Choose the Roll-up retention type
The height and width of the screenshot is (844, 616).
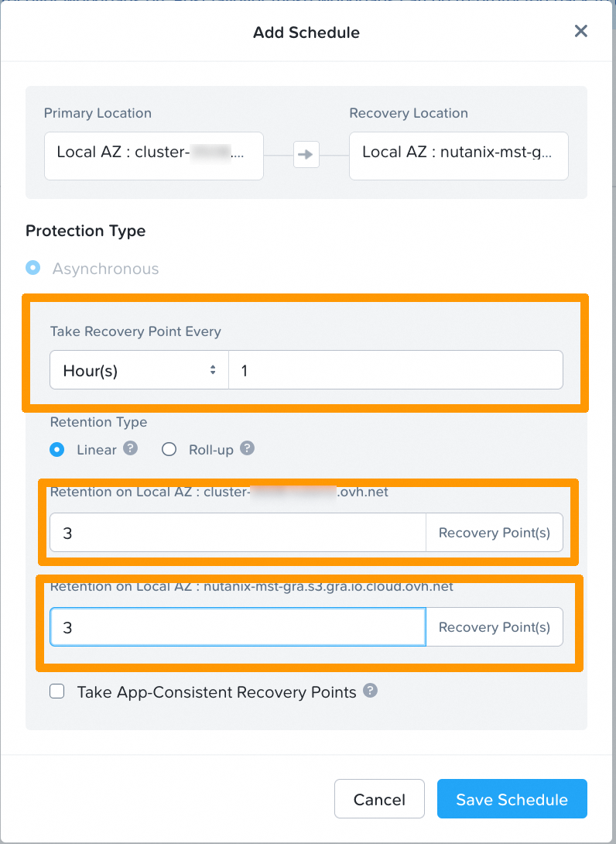pyautogui.click(x=169, y=449)
